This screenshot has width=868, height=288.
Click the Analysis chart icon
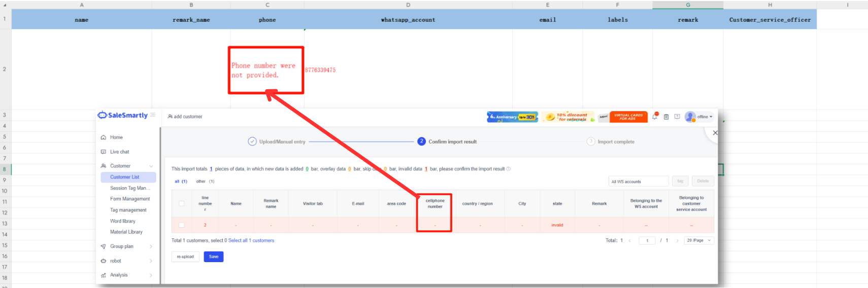(x=104, y=275)
